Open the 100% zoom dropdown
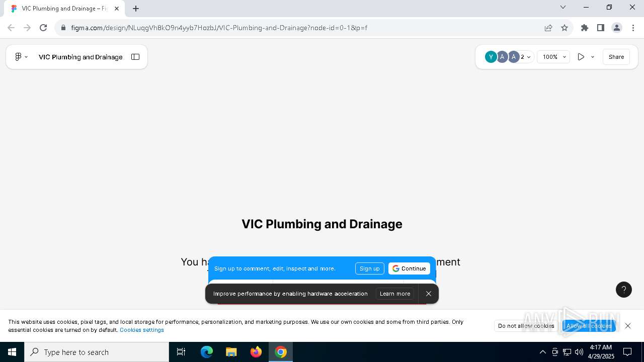 [x=554, y=57]
